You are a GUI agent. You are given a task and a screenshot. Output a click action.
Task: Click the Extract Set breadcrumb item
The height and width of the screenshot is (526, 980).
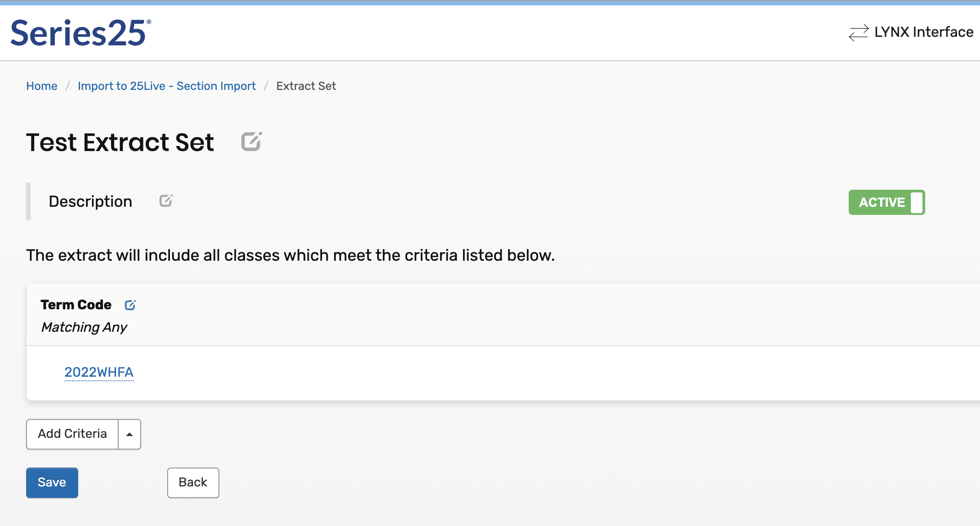(x=306, y=86)
